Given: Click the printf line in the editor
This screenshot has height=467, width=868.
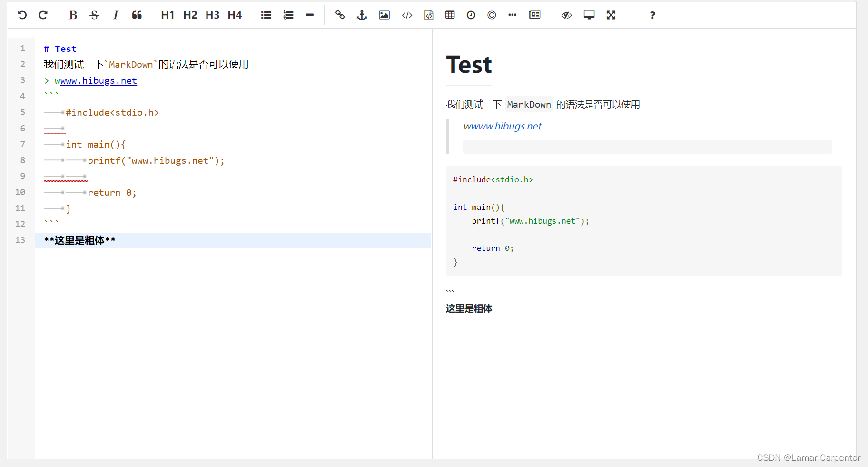Looking at the screenshot, I should [x=156, y=161].
